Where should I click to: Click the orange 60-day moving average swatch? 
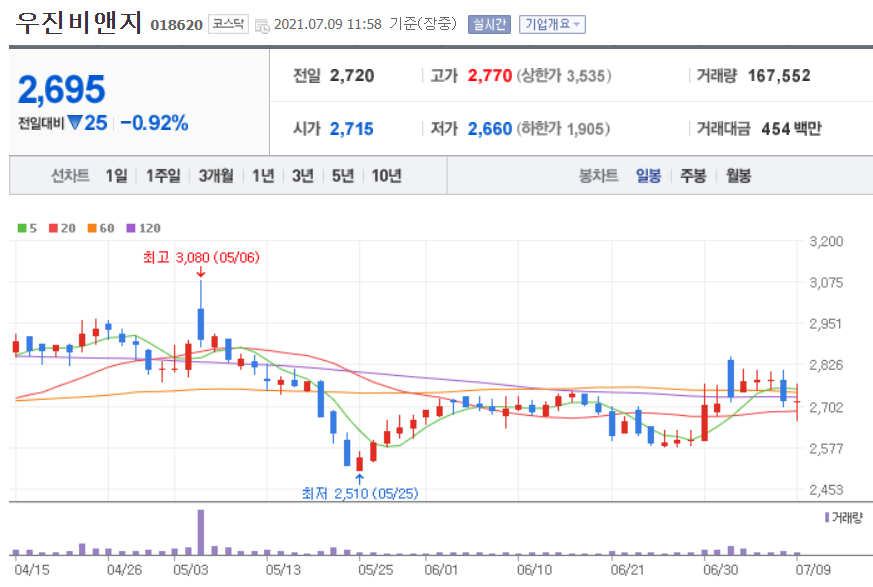click(x=92, y=228)
